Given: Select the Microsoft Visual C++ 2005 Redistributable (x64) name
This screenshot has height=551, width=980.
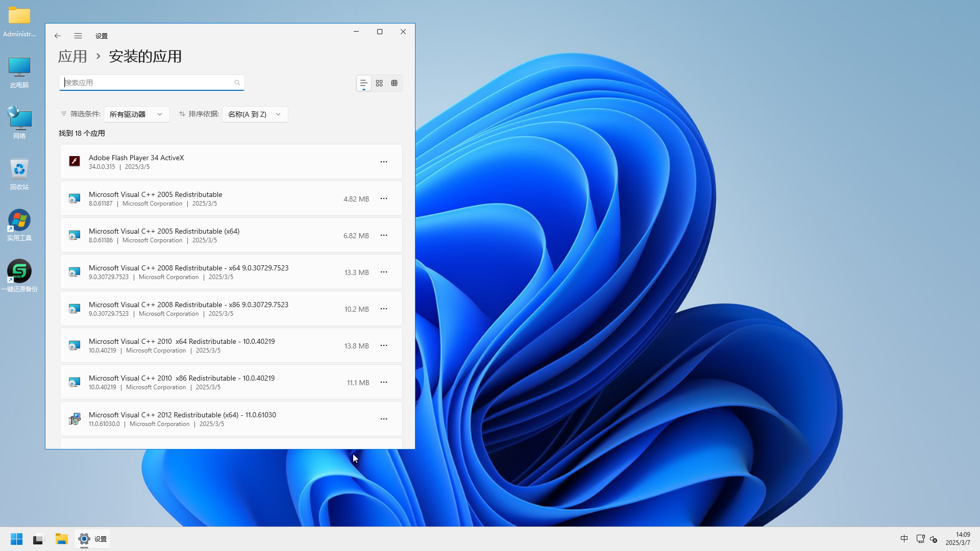Looking at the screenshot, I should [x=164, y=231].
